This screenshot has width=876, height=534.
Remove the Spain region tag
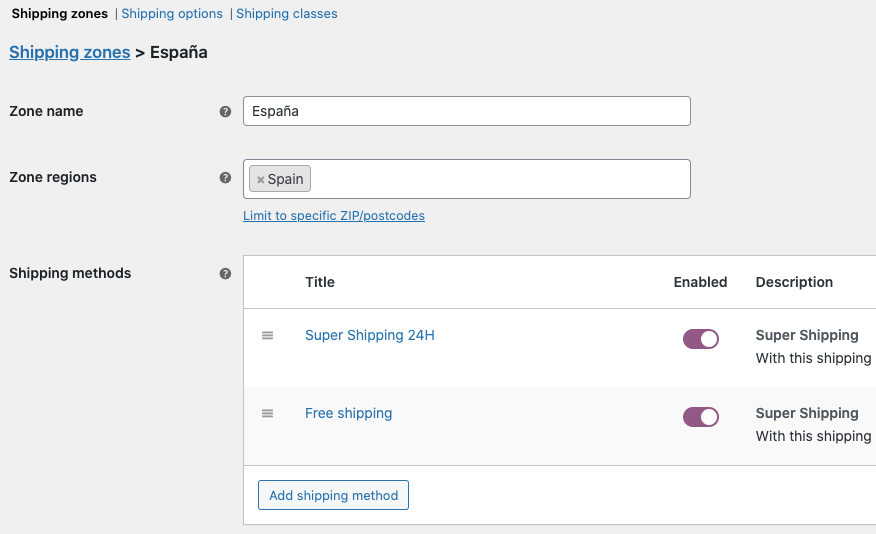point(260,180)
